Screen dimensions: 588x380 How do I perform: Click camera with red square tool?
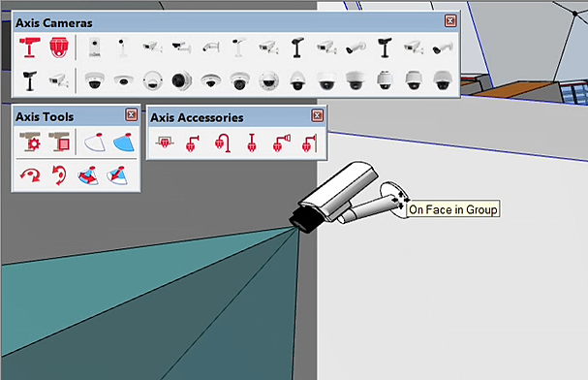59,142
